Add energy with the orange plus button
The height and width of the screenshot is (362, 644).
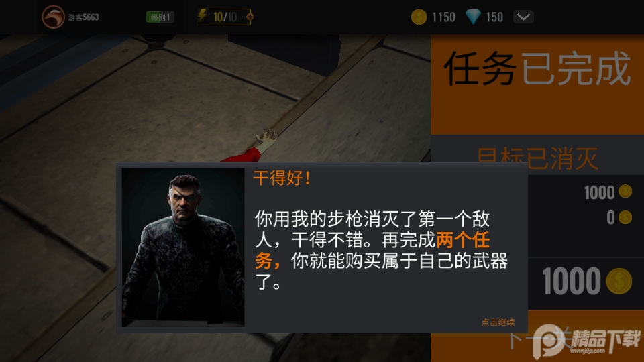(250, 17)
